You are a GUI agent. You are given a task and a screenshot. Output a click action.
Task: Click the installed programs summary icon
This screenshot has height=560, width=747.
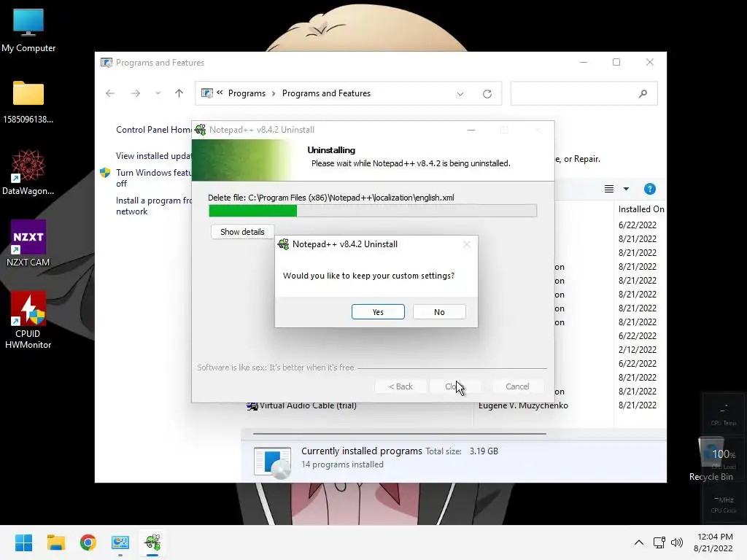(272, 462)
